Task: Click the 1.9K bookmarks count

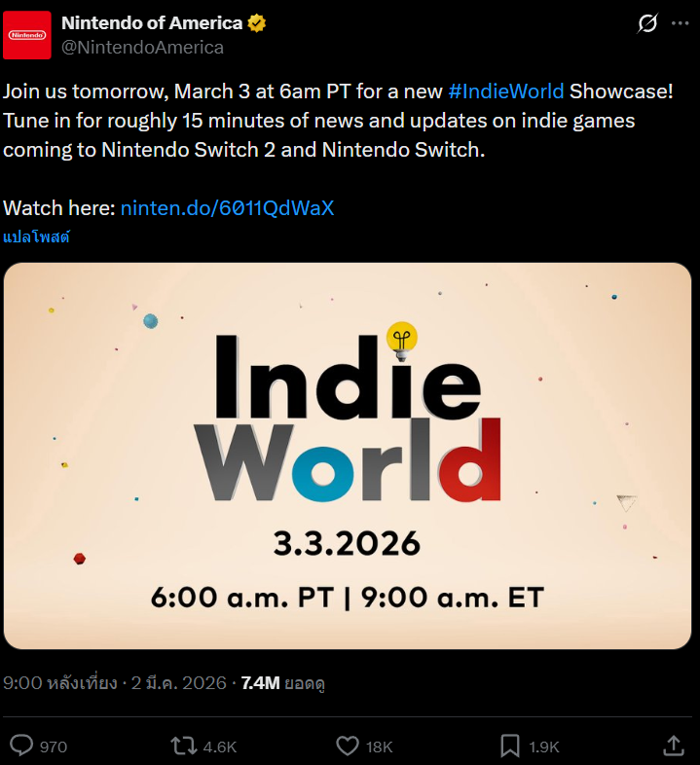Action: (x=544, y=747)
